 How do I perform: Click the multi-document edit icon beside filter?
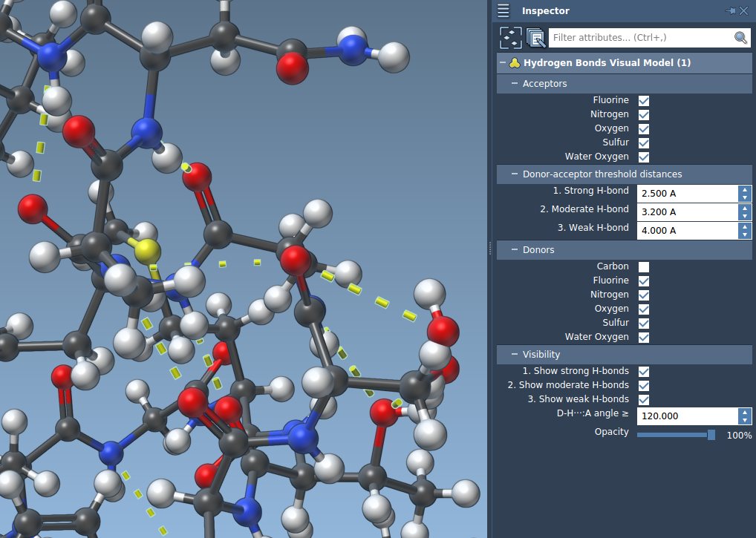click(535, 37)
